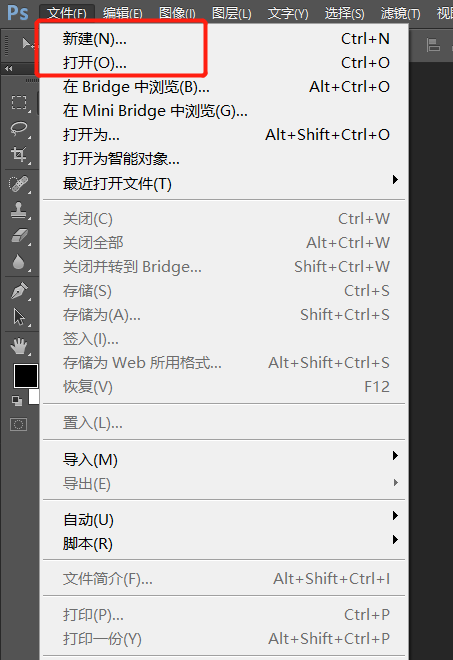
Task: Click the black foreground color swatch
Action: 26,376
